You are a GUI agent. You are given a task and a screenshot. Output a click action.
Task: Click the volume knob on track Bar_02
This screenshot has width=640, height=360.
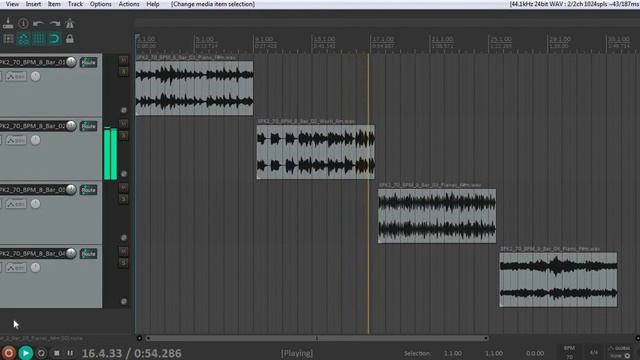[x=71, y=126]
